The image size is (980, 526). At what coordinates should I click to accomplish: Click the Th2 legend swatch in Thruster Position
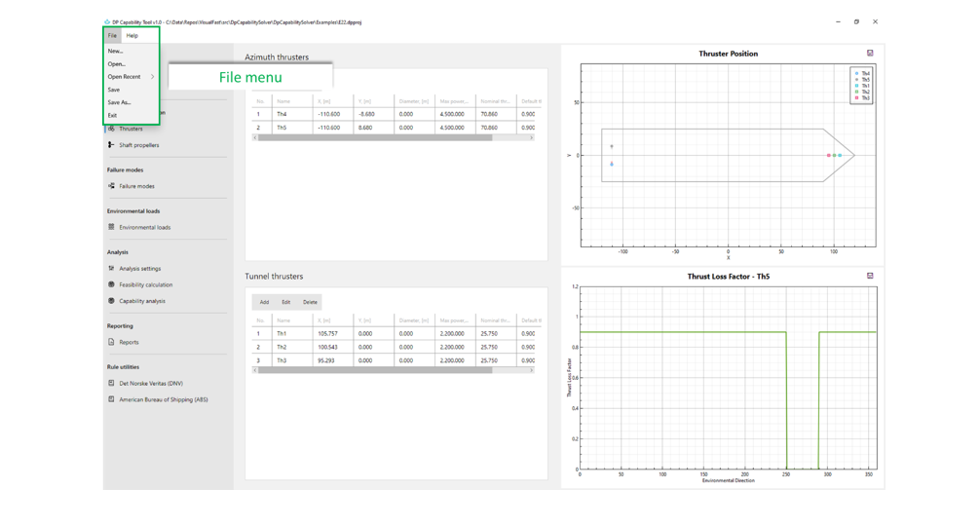(x=857, y=92)
